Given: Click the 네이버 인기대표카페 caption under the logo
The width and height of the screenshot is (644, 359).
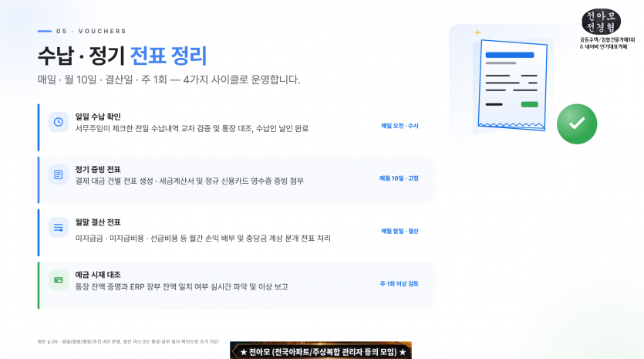Looking at the screenshot, I should click(x=604, y=47).
